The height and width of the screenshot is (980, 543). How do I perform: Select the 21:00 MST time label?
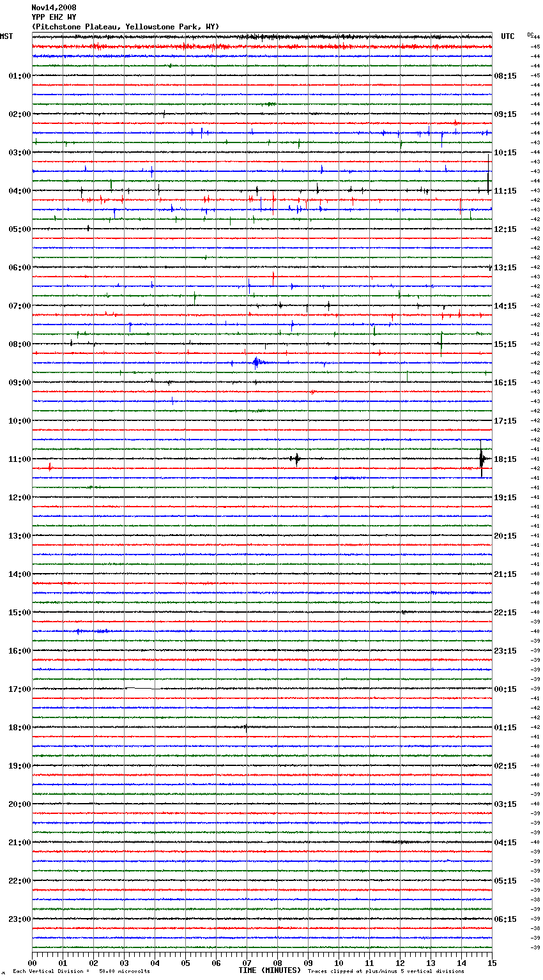tap(20, 843)
